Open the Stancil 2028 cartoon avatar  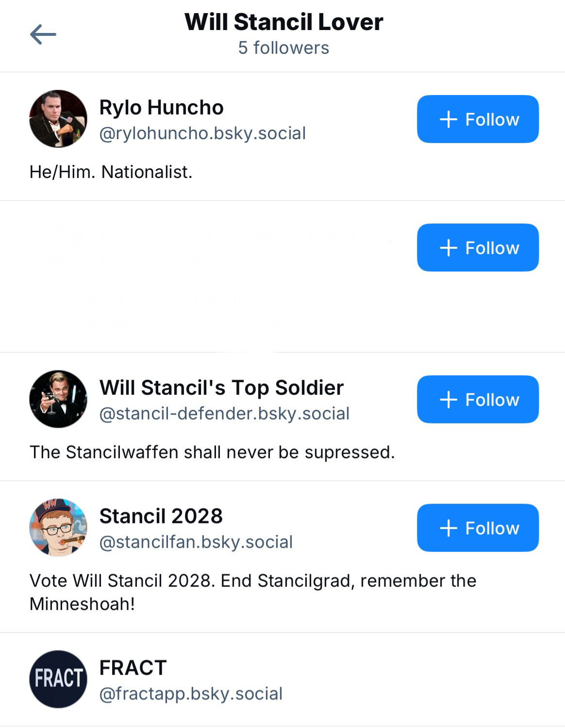pos(58,528)
